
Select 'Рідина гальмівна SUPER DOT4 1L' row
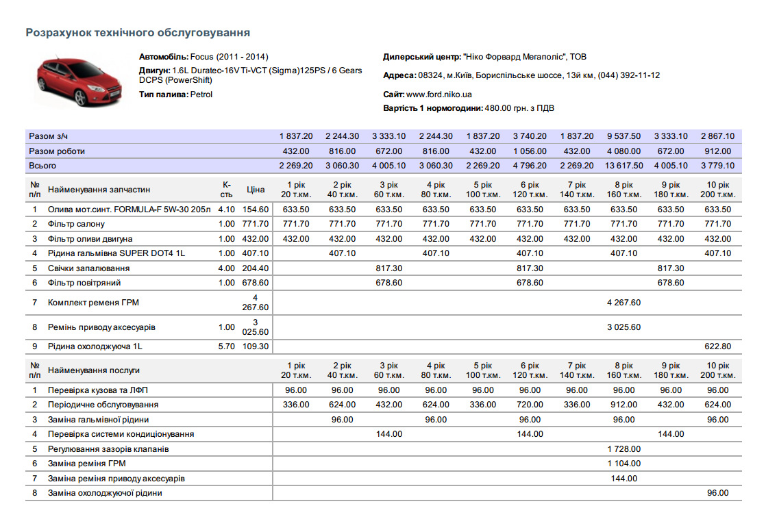click(116, 253)
